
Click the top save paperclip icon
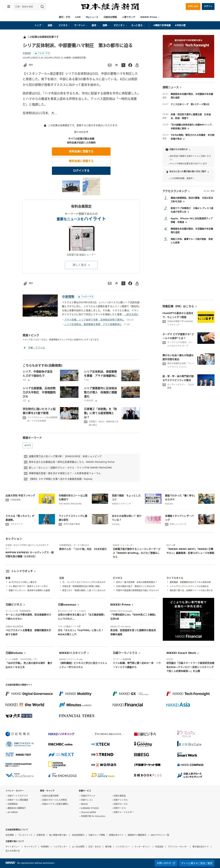click(x=25, y=65)
